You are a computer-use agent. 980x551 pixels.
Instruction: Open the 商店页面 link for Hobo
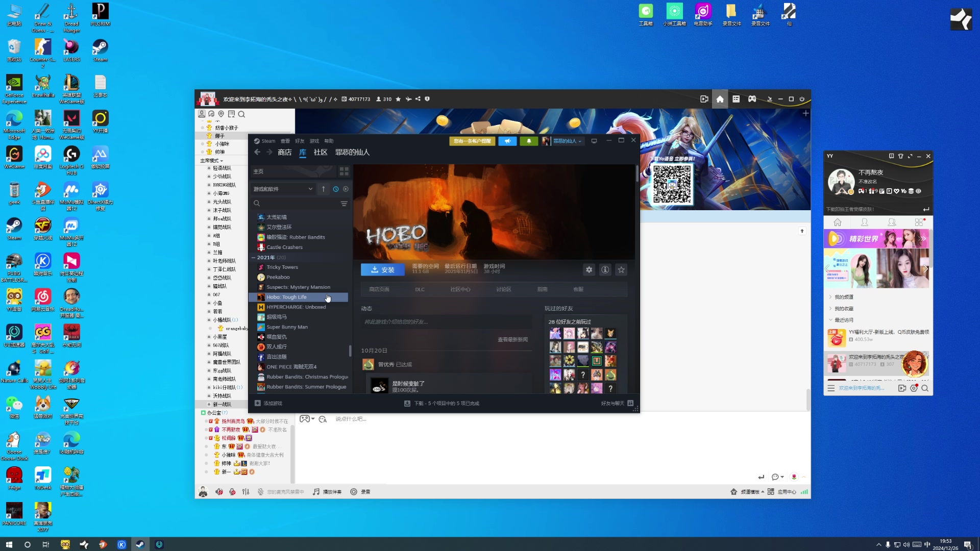(x=379, y=289)
